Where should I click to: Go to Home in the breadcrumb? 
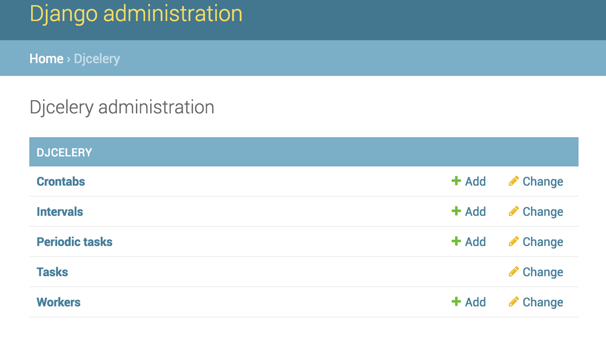pyautogui.click(x=46, y=59)
